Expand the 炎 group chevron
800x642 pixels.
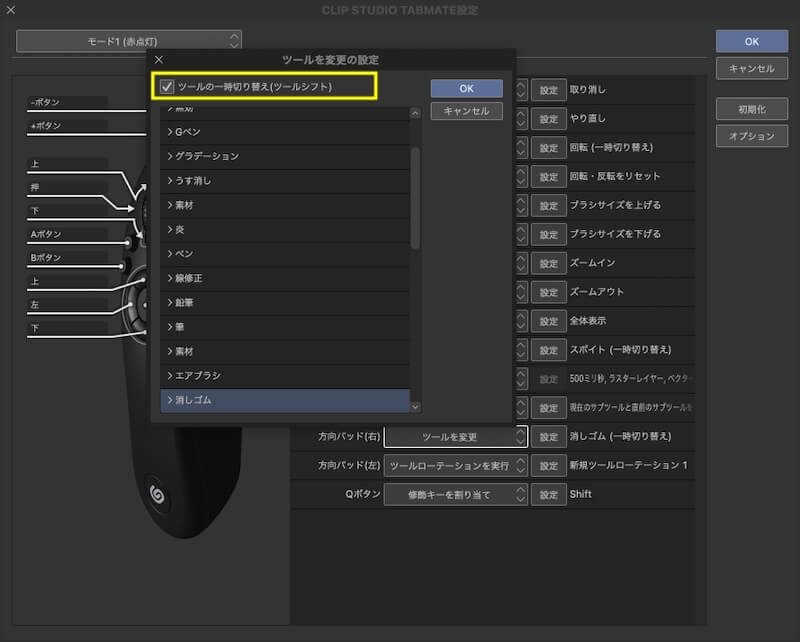(x=170, y=229)
